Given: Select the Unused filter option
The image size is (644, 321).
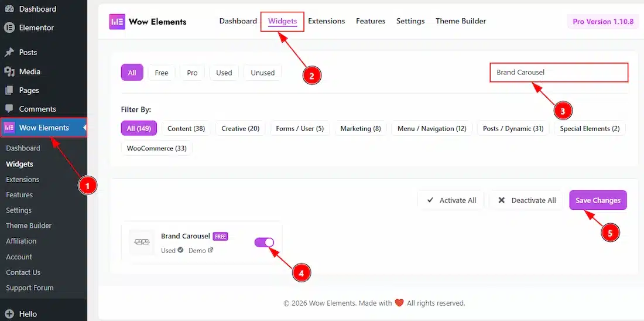Looking at the screenshot, I should pyautogui.click(x=262, y=73).
